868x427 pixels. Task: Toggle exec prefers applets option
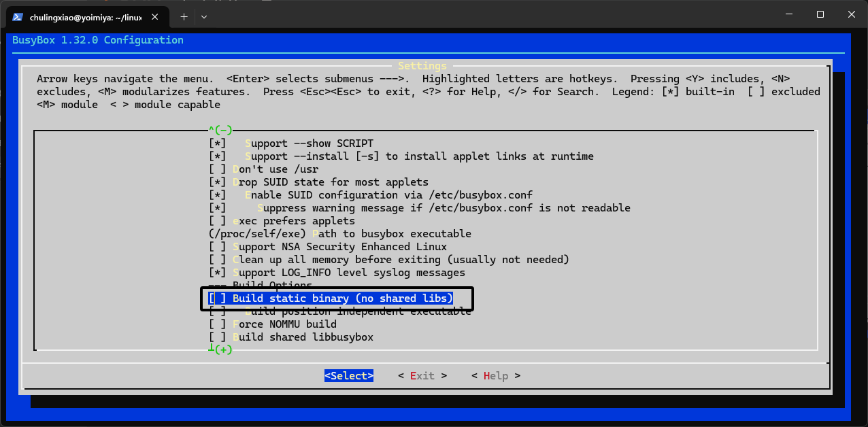pyautogui.click(x=282, y=221)
